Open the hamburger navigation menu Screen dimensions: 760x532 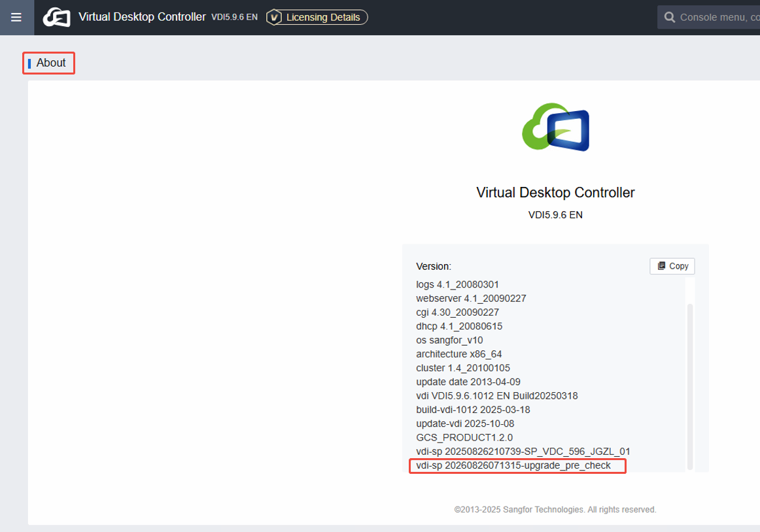tap(16, 18)
